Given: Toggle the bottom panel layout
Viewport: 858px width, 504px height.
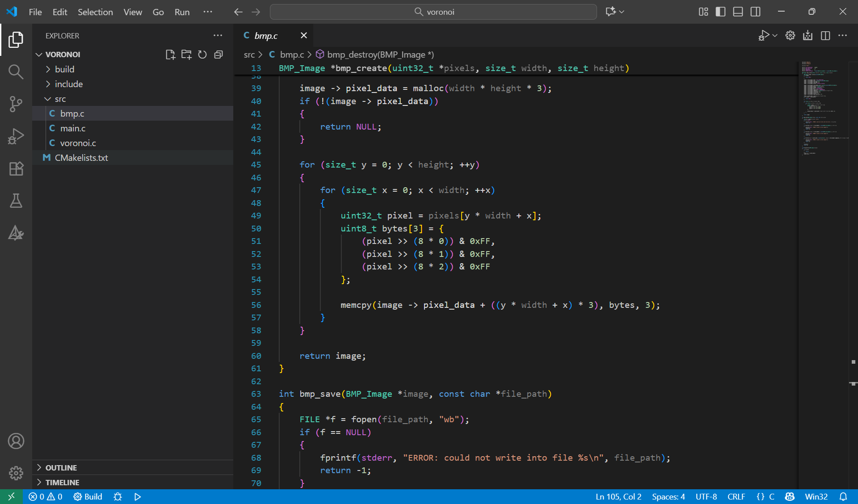Looking at the screenshot, I should tap(738, 12).
